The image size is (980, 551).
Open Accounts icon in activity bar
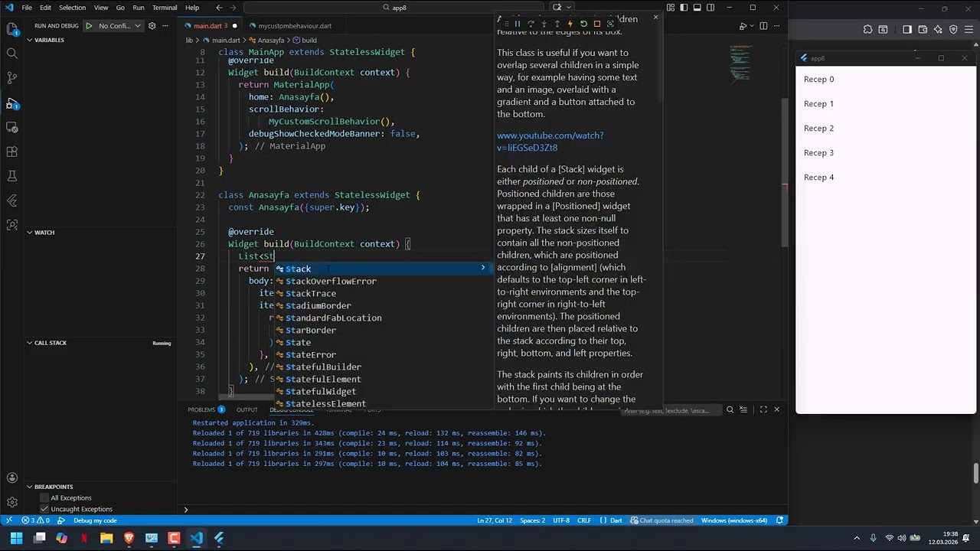click(12, 478)
